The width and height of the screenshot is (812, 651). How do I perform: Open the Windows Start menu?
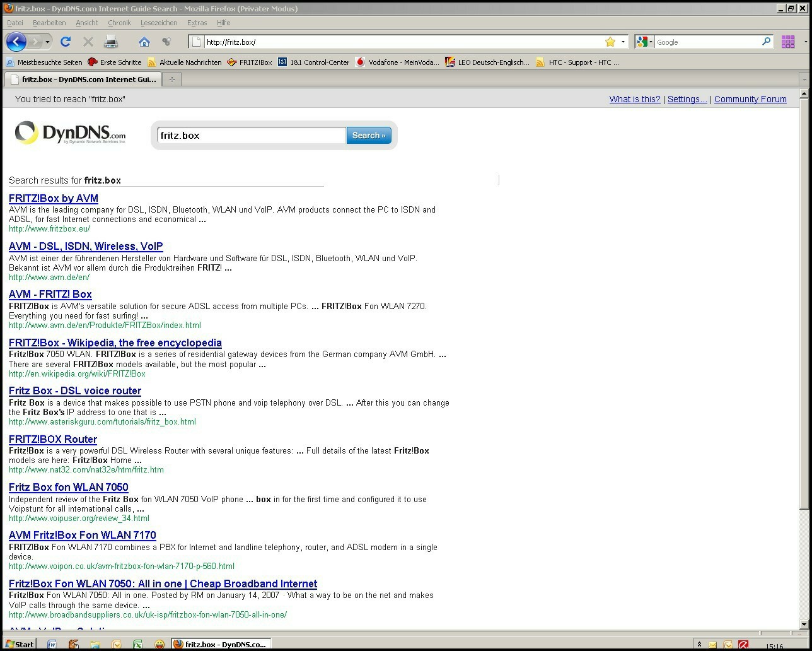pos(19,644)
